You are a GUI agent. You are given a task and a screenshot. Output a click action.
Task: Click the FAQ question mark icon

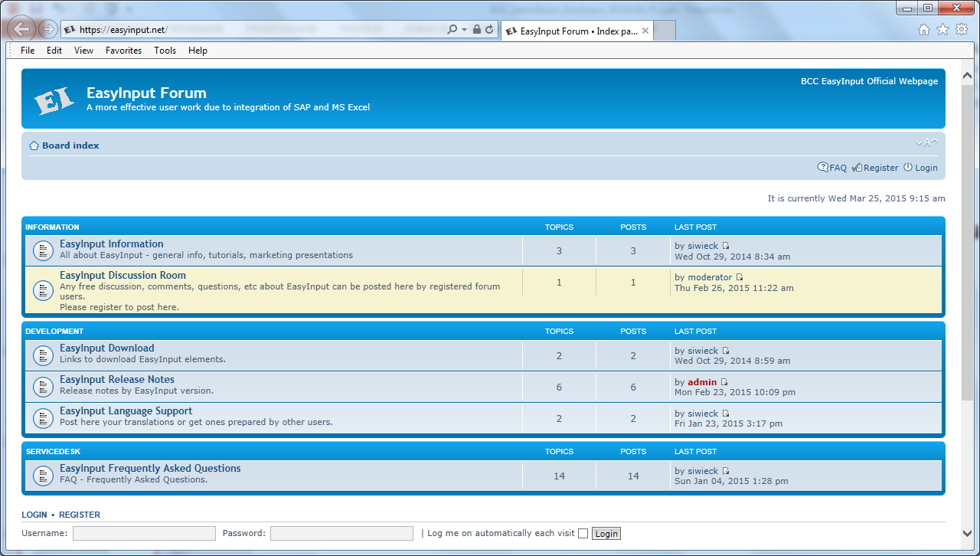pos(823,167)
